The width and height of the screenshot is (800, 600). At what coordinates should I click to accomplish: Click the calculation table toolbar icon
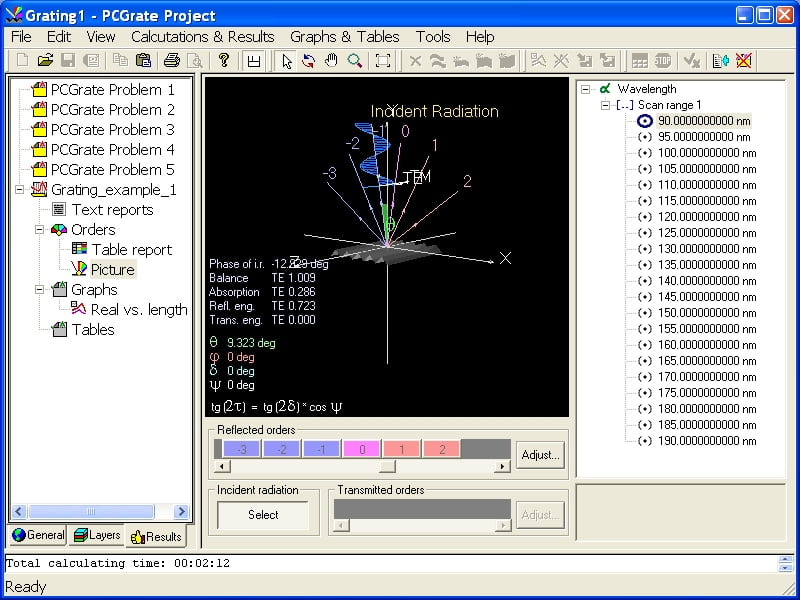(640, 61)
